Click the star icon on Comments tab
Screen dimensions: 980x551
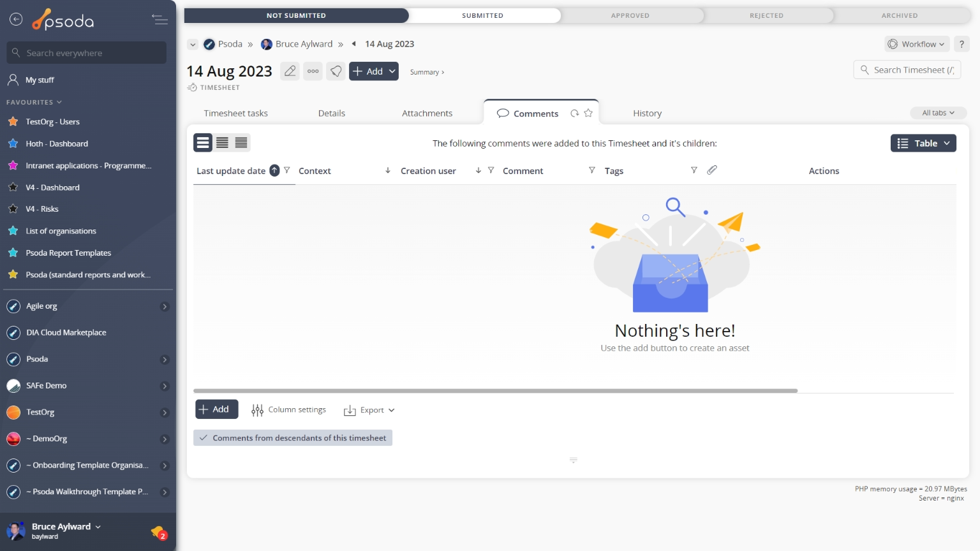[588, 113]
